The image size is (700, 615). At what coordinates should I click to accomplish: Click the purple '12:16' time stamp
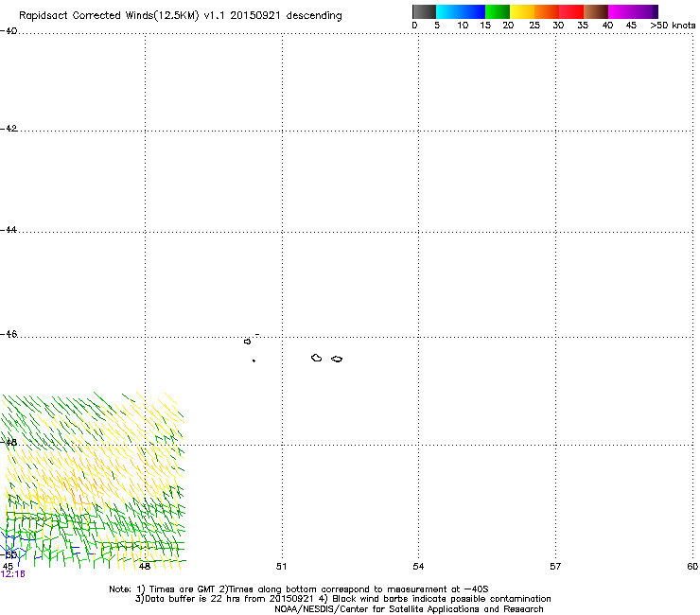13,574
